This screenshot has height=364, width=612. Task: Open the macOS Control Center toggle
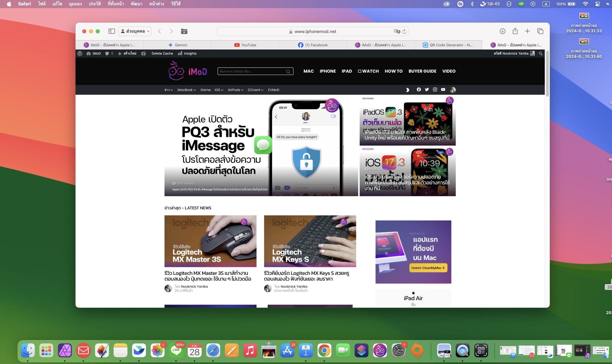[x=597, y=4]
